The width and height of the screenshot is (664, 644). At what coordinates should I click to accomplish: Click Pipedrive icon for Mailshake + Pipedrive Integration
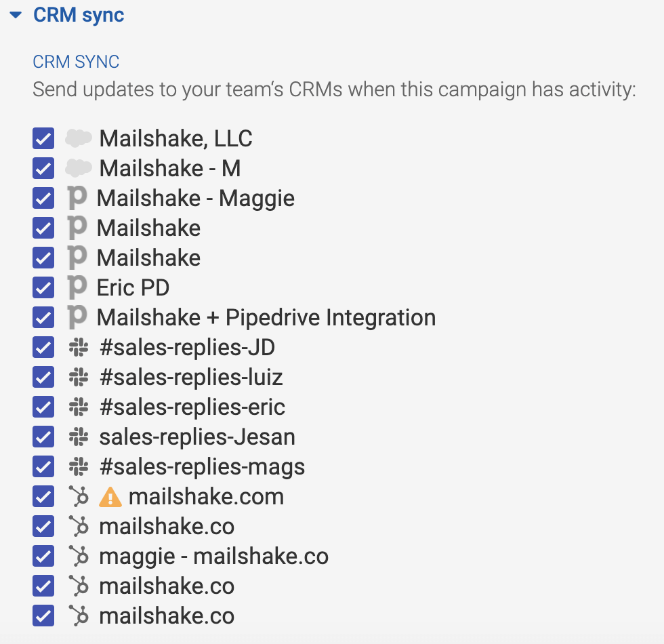point(78,317)
